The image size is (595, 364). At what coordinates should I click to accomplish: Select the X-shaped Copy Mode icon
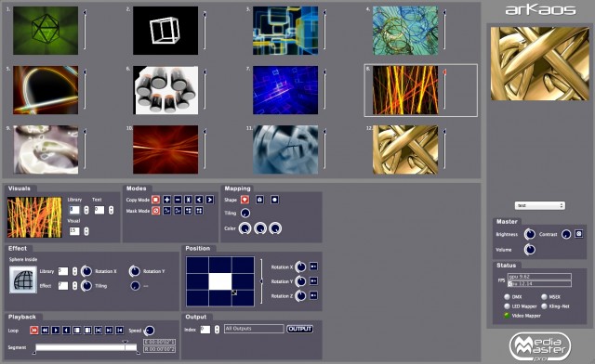(188, 200)
